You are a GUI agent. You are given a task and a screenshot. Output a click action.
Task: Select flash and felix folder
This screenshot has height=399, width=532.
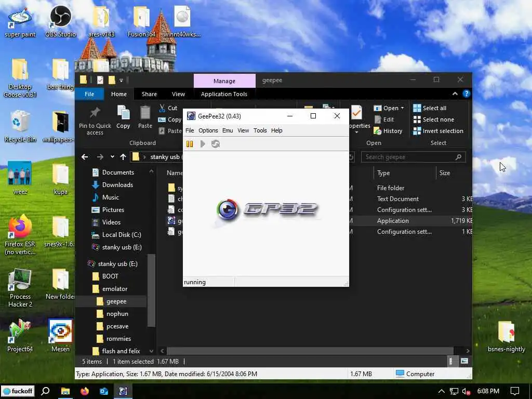116,351
